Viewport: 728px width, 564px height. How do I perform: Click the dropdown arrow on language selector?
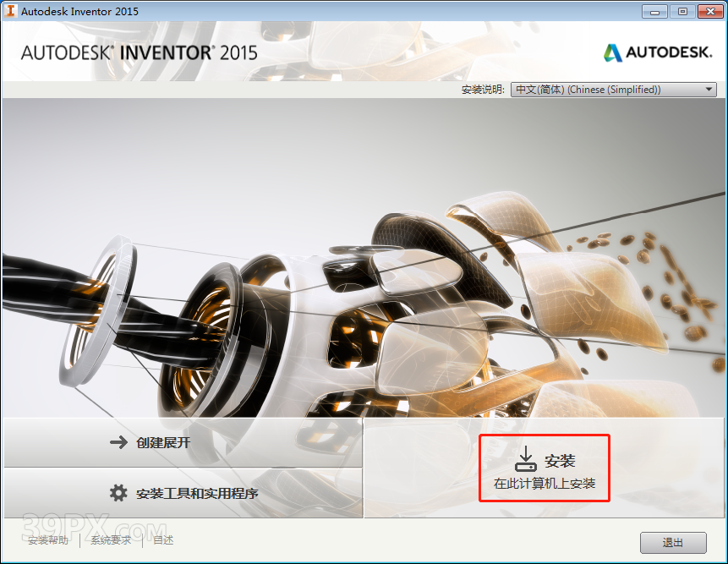pos(709,89)
